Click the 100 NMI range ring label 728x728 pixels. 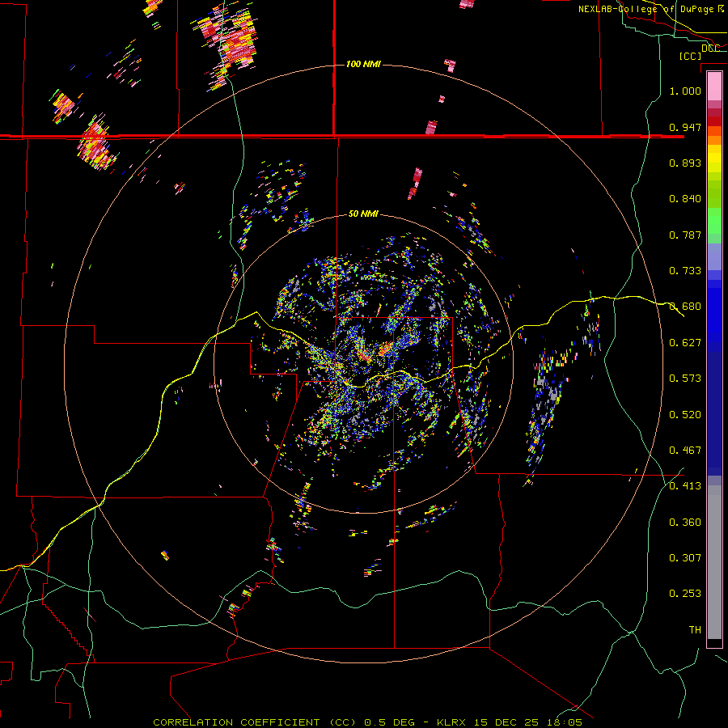point(363,64)
